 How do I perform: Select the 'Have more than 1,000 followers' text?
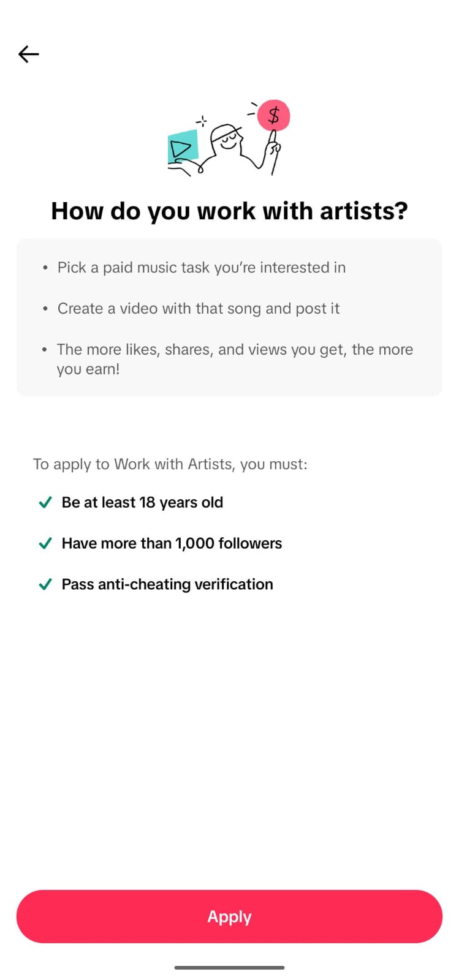click(172, 544)
